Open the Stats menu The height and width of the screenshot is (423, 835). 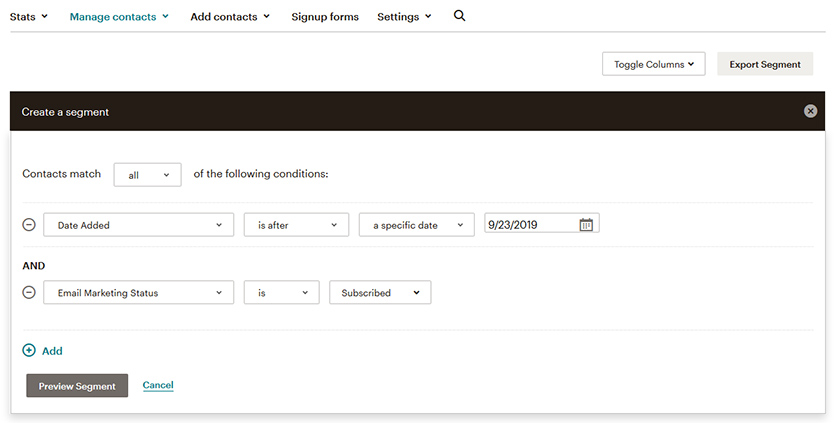tap(29, 17)
